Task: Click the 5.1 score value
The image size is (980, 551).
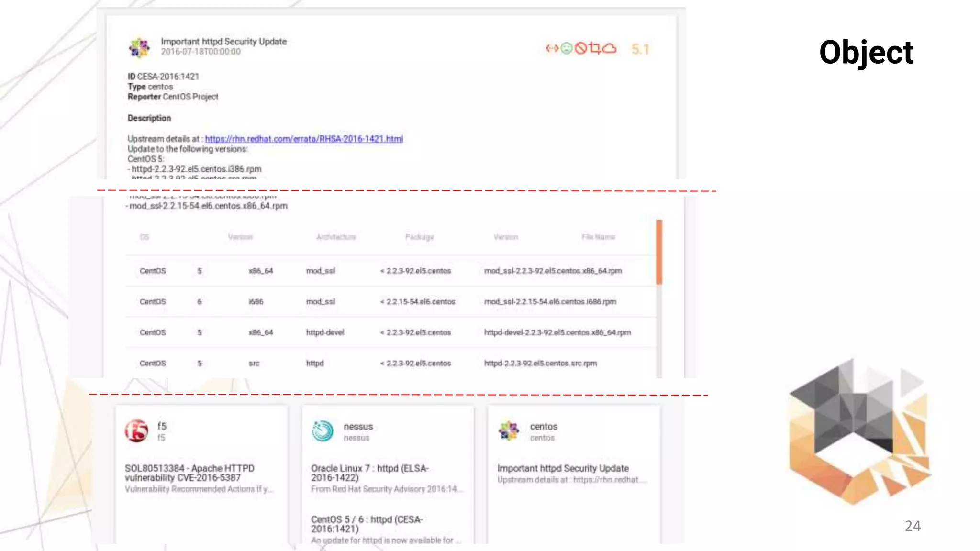Action: pos(640,49)
